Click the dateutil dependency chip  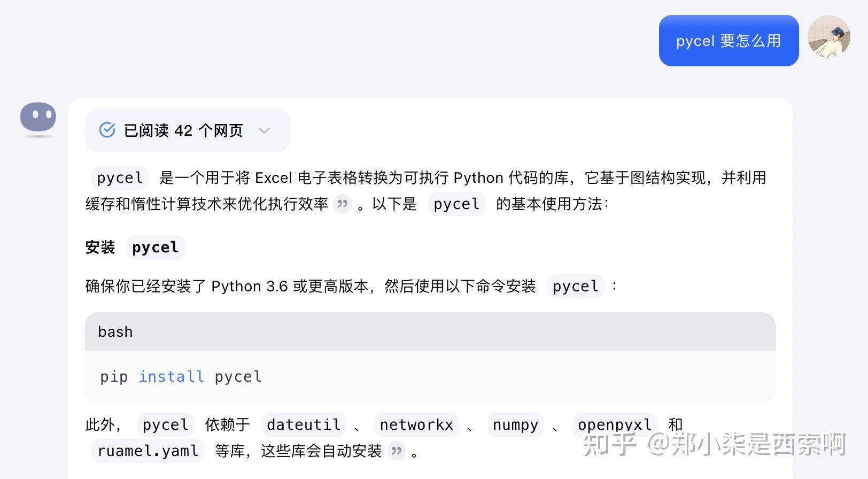coord(303,424)
